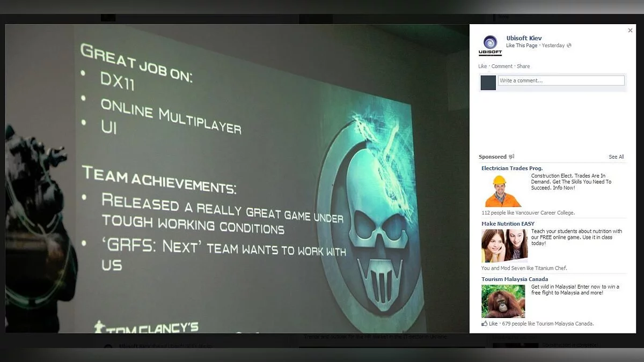Focus the Write a comment field

coord(561,80)
